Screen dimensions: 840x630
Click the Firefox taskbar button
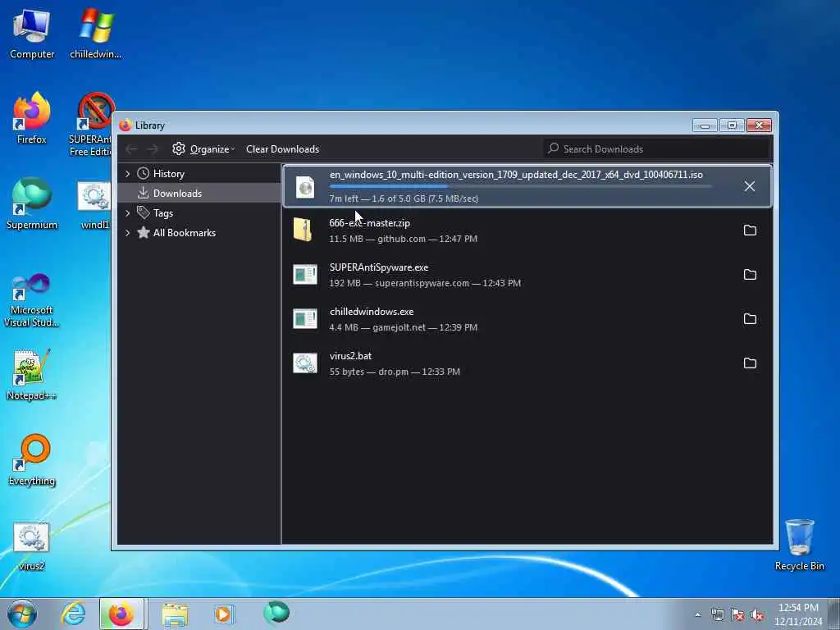point(121,614)
